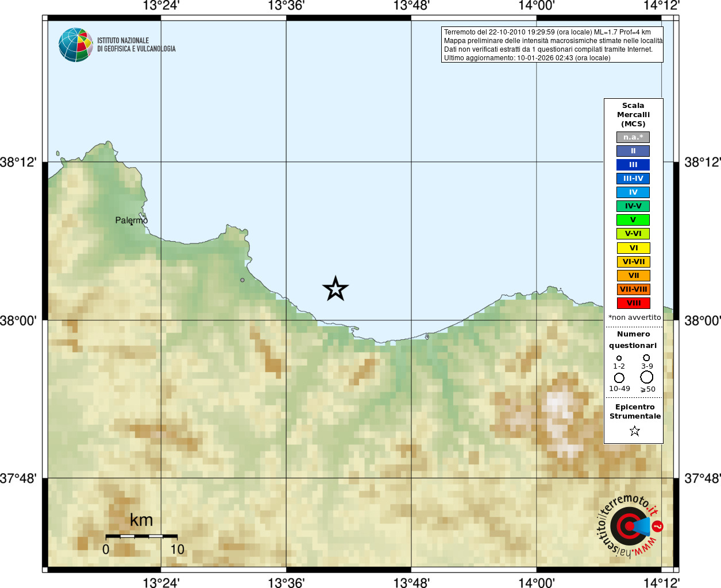Image resolution: width=721 pixels, height=588 pixels.
Task: Click the 10-49 questionnaires circle symbol
Action: coord(619,378)
